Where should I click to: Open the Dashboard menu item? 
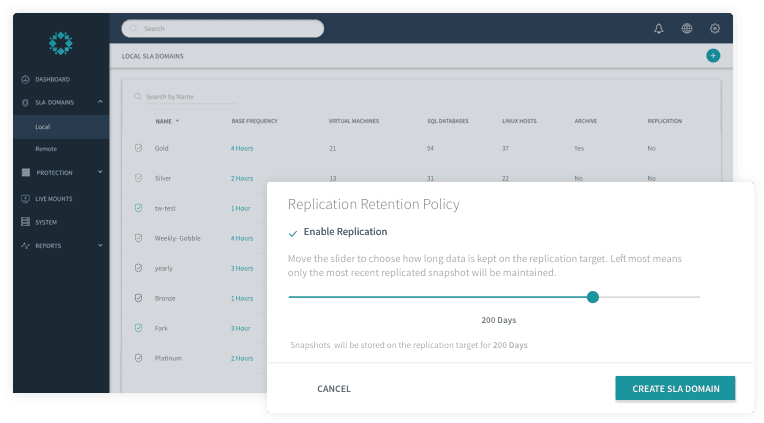pos(52,79)
